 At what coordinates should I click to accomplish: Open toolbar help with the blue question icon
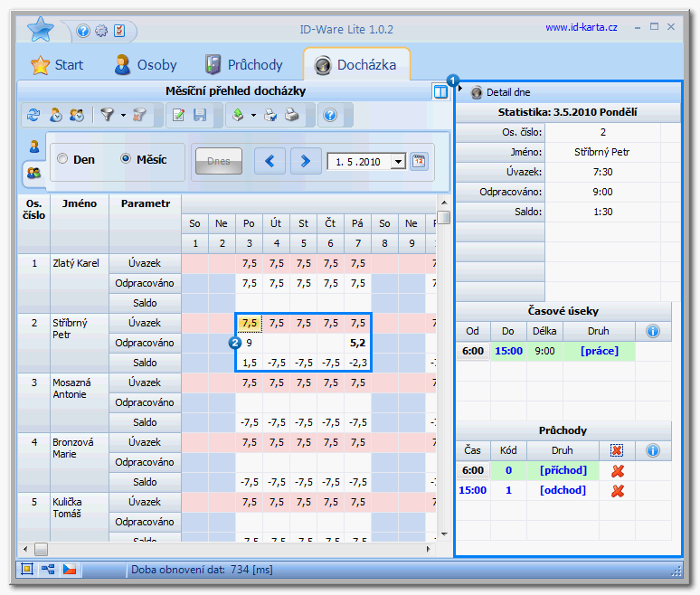click(330, 115)
